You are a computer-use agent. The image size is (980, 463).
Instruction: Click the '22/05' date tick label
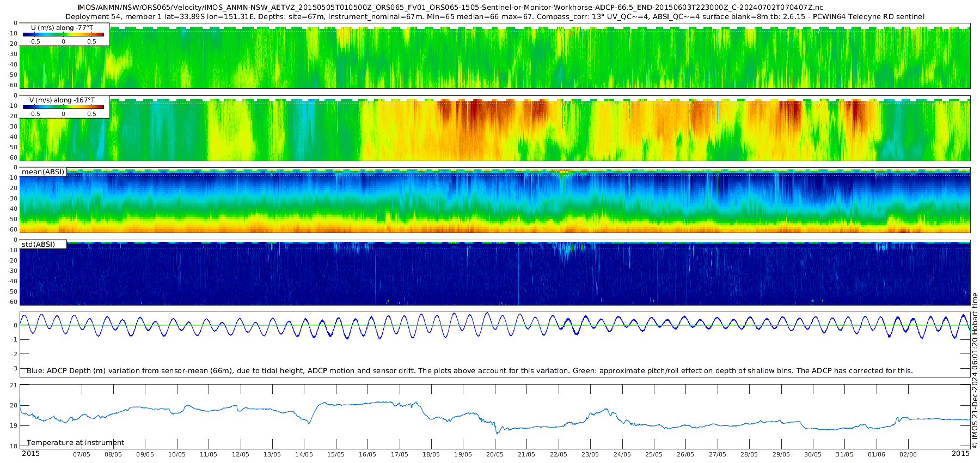[x=559, y=454]
